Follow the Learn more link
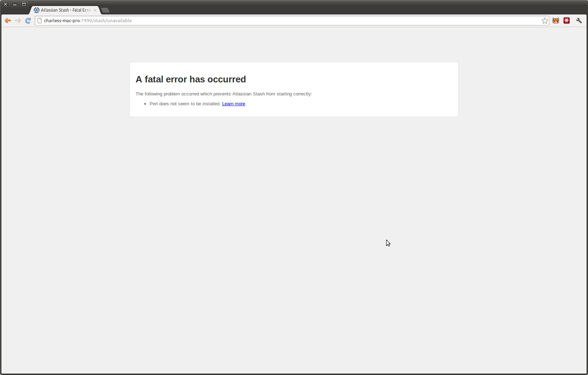588x375 pixels. (233, 104)
